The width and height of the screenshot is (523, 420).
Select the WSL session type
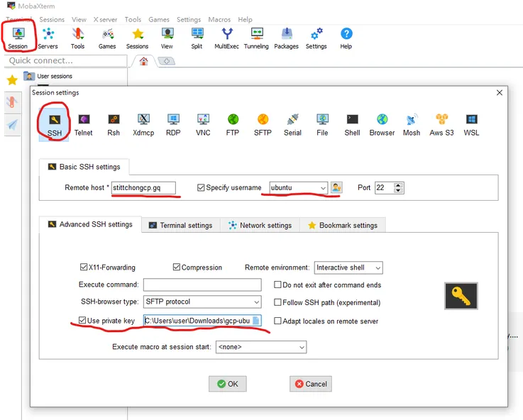471,125
